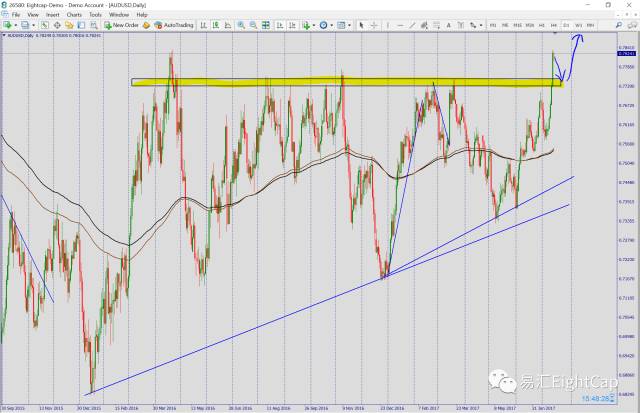640x413 pixels.
Task: Select the Cursor arrow tool
Action: (x=361, y=25)
